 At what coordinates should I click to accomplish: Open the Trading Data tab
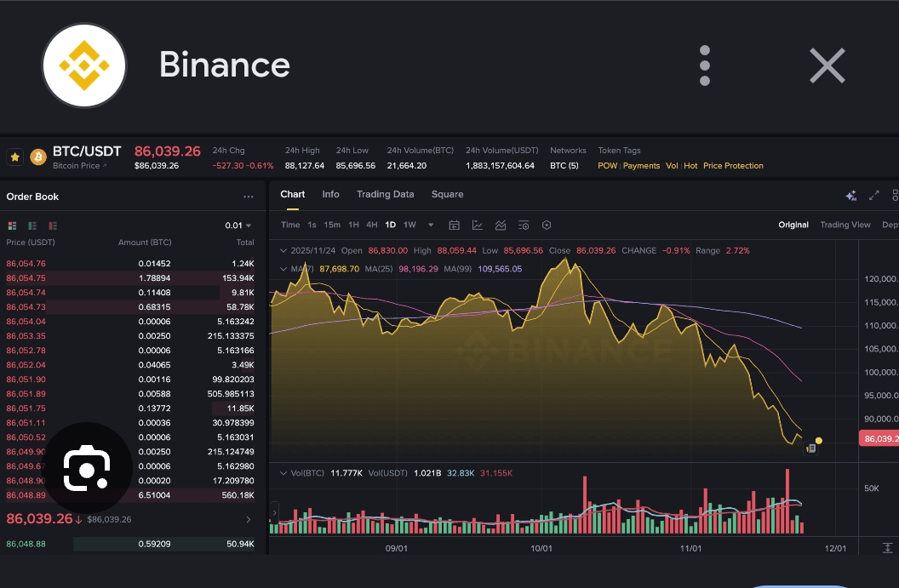coord(386,194)
